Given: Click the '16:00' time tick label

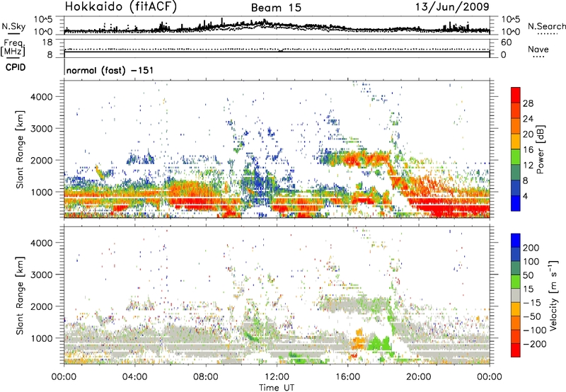Looking at the screenshot, I should [347, 377].
